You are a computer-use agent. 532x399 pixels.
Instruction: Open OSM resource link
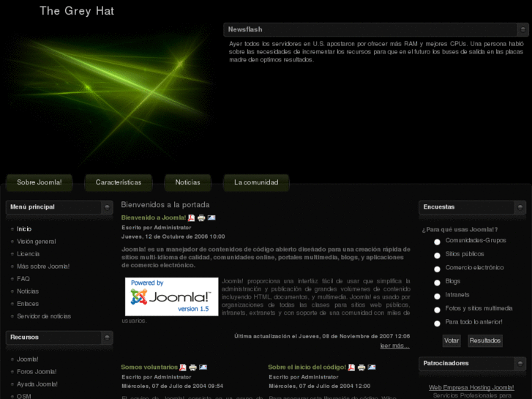(23, 396)
